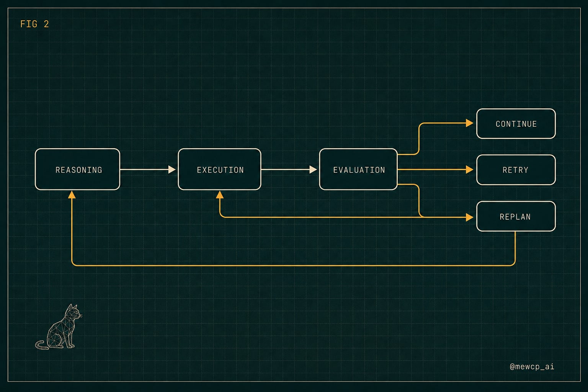
Task: Click the connector line from EVALUATION to RETRY
Action: pos(431,169)
